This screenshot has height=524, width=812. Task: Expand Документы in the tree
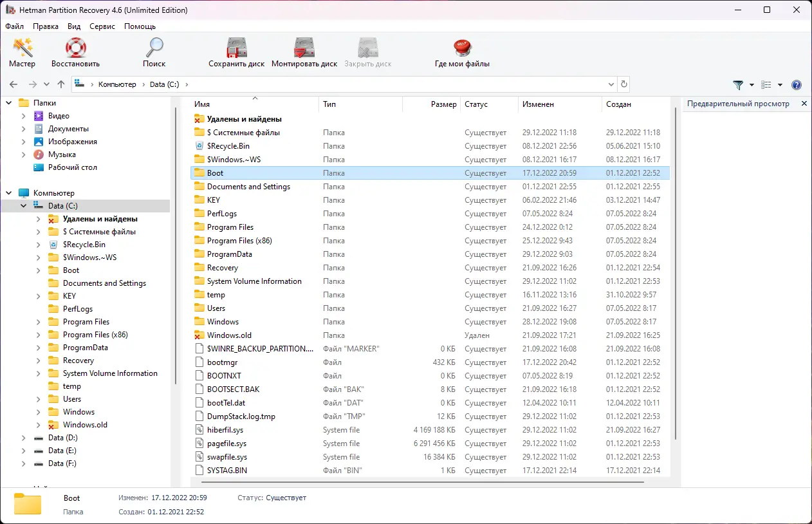pyautogui.click(x=24, y=129)
